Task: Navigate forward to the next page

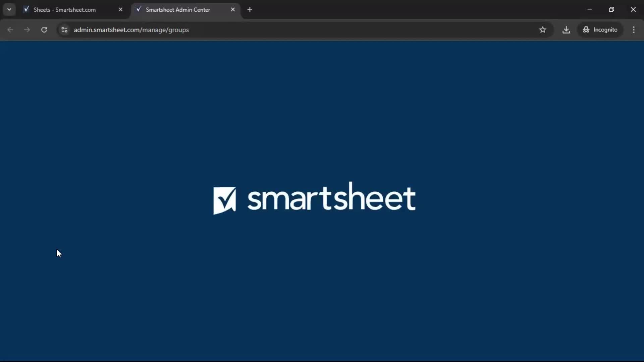Action: 27,30
